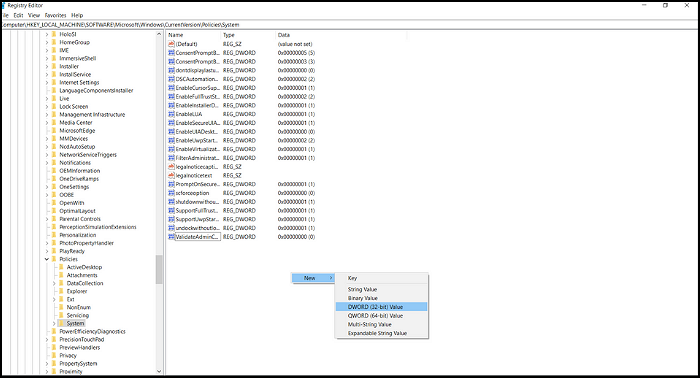This screenshot has height=378, width=700.
Task: Click the folder icon of the Policies key
Action: pyautogui.click(x=54, y=259)
